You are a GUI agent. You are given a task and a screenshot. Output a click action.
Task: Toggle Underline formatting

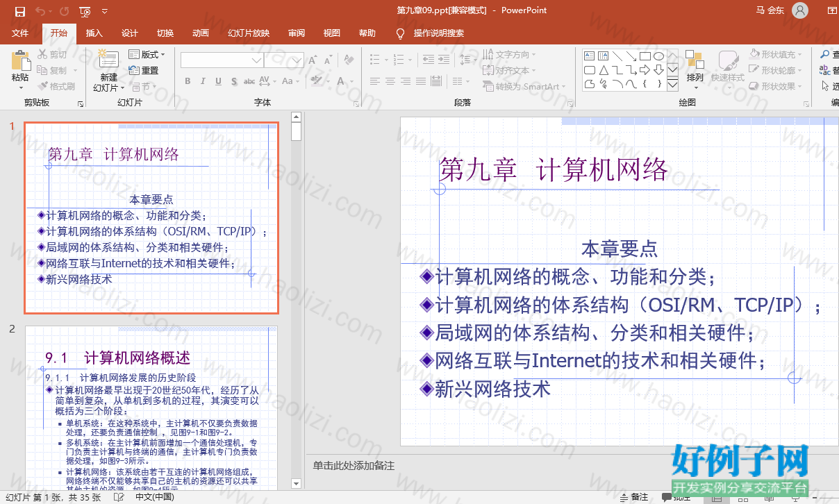click(218, 81)
